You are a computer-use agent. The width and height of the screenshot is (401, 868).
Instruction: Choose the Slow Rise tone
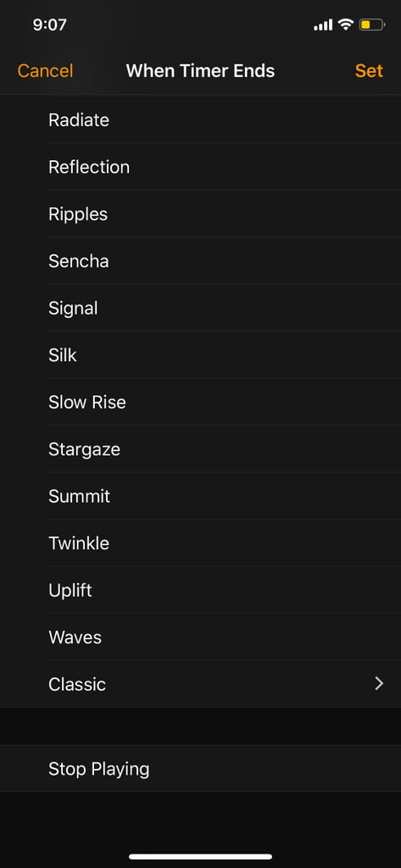pyautogui.click(x=200, y=402)
